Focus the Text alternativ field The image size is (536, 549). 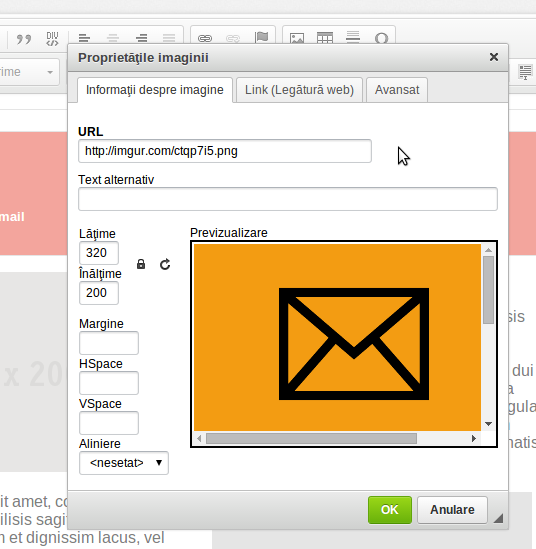[x=288, y=199]
